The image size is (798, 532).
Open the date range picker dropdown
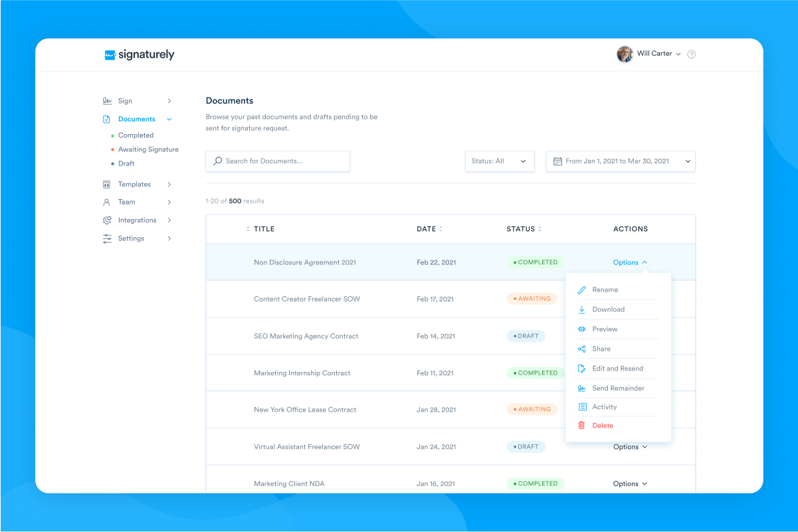pos(620,161)
